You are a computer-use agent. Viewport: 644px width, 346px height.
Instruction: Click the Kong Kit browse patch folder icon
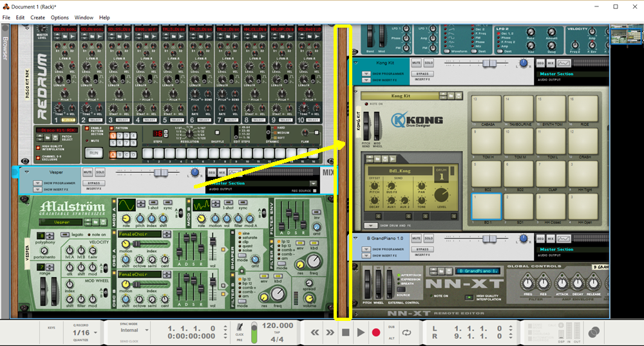pos(451,96)
